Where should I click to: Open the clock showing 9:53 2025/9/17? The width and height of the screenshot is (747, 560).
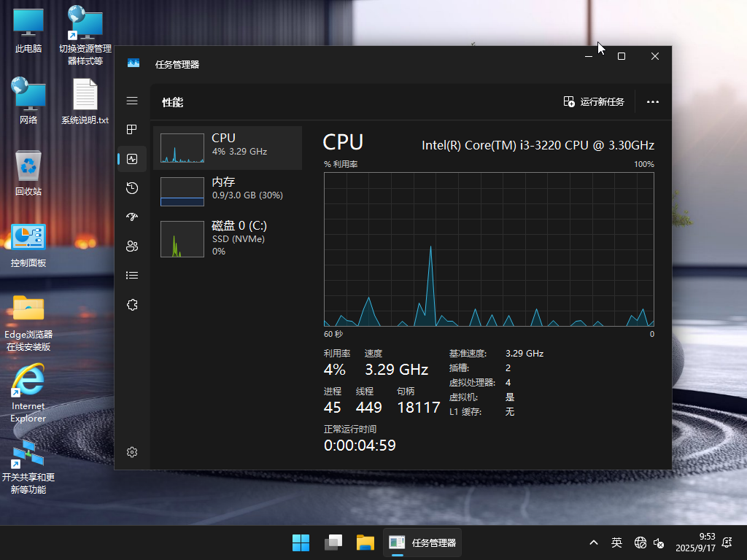[x=695, y=542]
